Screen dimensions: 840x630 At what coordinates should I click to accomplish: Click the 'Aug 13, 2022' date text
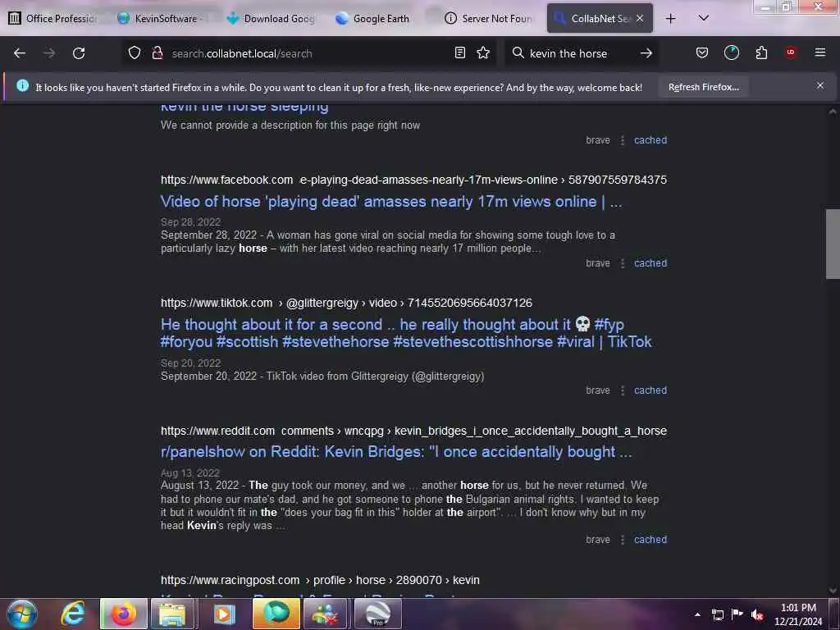(x=190, y=472)
